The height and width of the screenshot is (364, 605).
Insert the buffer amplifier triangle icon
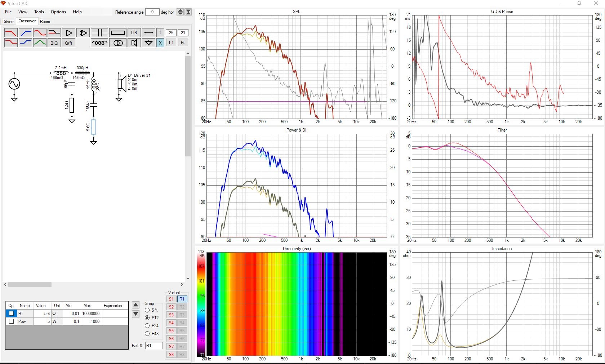68,33
